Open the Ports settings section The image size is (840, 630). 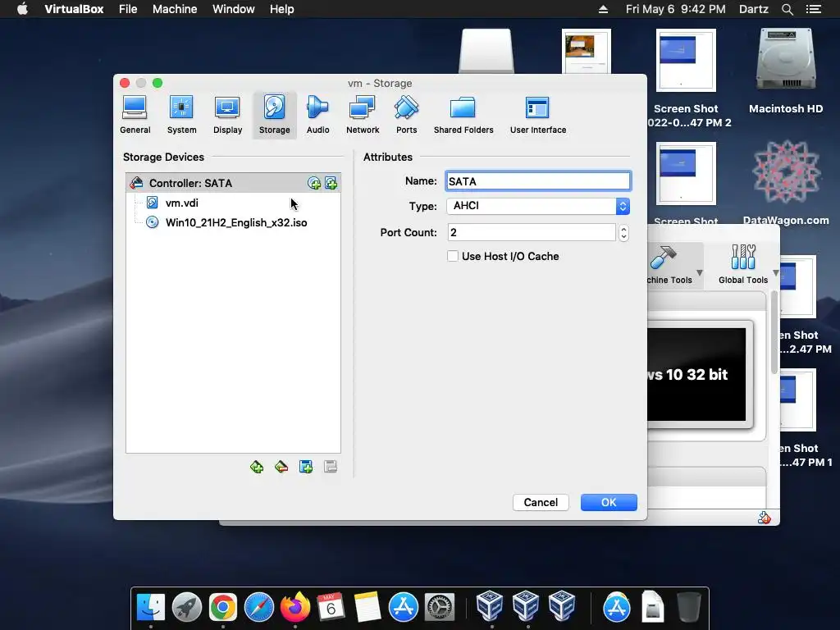pos(407,115)
